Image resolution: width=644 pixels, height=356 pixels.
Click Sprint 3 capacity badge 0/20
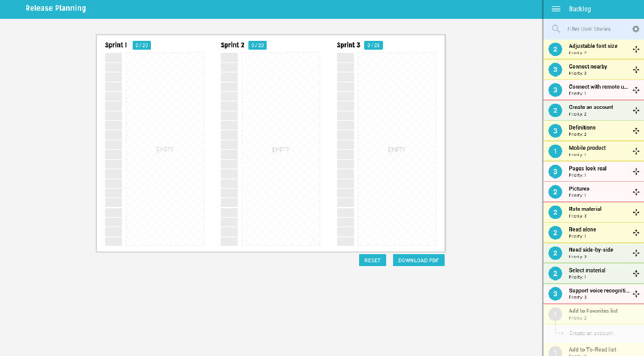[x=374, y=45]
